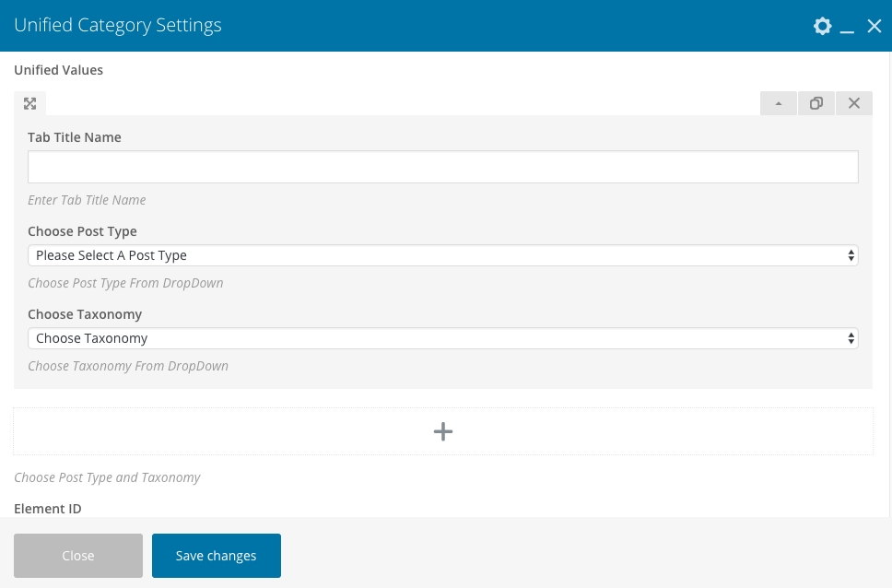
Task: Click the bold "Choose Taxonomy" field label
Action: click(85, 314)
